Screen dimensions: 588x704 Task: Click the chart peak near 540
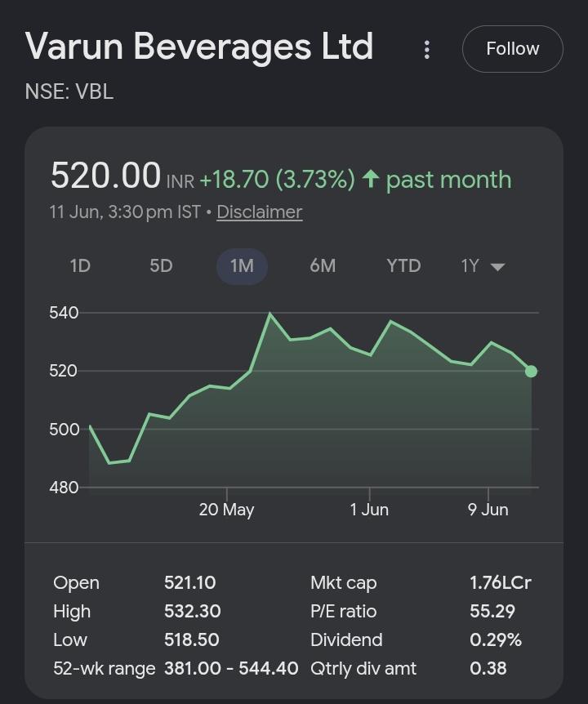pyautogui.click(x=269, y=314)
